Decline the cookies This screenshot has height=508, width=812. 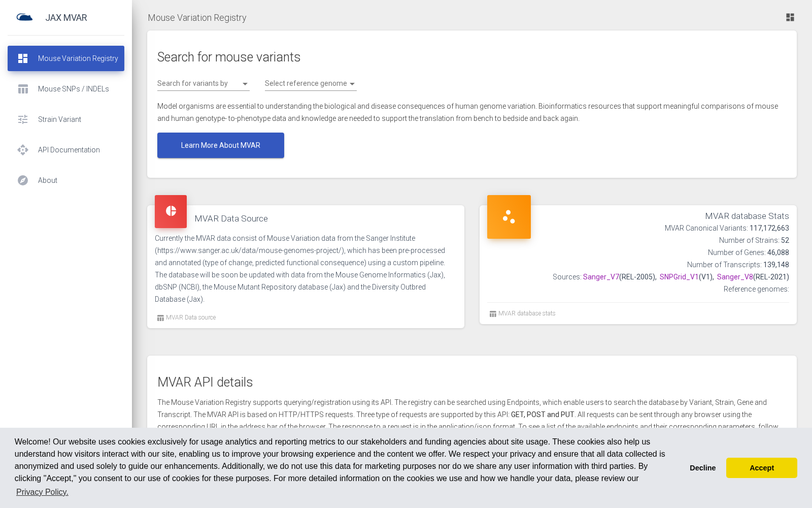click(x=702, y=468)
